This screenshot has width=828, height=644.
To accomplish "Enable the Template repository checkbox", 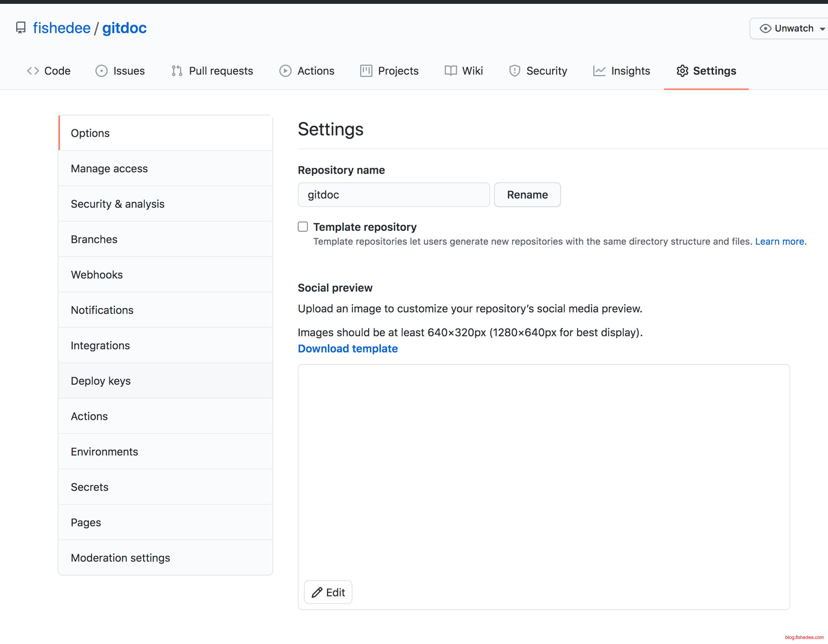I will point(303,227).
